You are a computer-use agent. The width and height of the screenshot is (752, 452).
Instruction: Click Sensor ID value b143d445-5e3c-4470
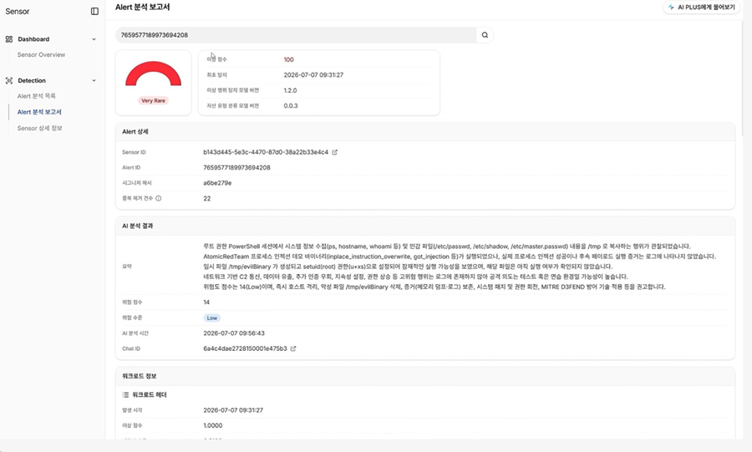click(x=266, y=152)
